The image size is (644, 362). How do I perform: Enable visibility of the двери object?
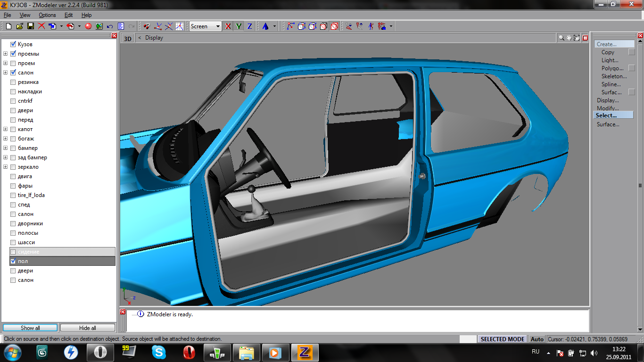[13, 110]
